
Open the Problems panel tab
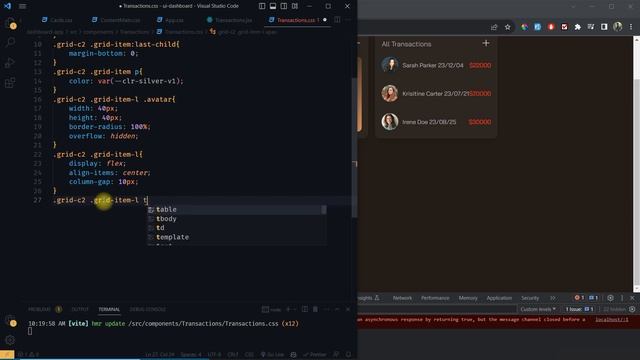click(45, 309)
